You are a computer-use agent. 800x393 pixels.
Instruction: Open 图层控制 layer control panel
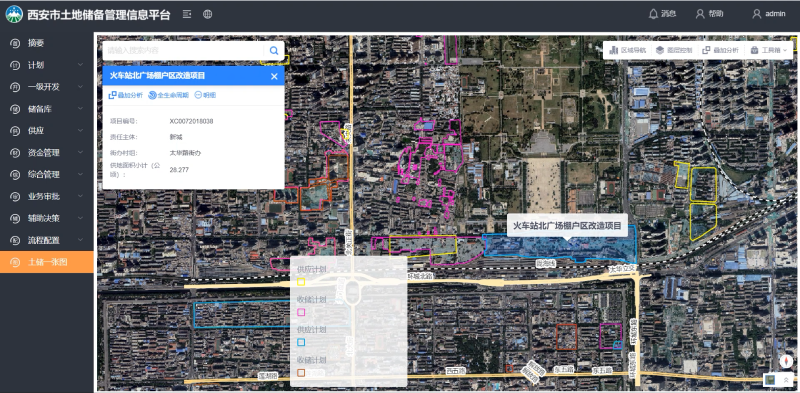pos(674,50)
